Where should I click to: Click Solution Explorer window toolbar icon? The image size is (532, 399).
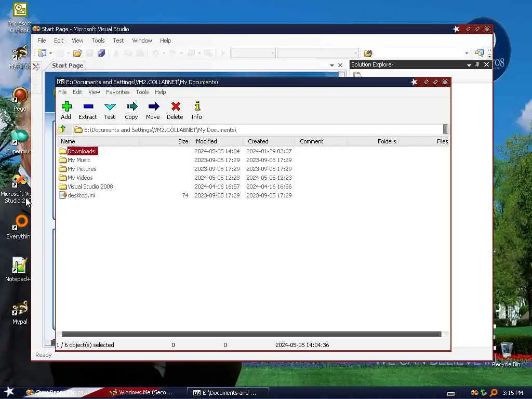[357, 75]
